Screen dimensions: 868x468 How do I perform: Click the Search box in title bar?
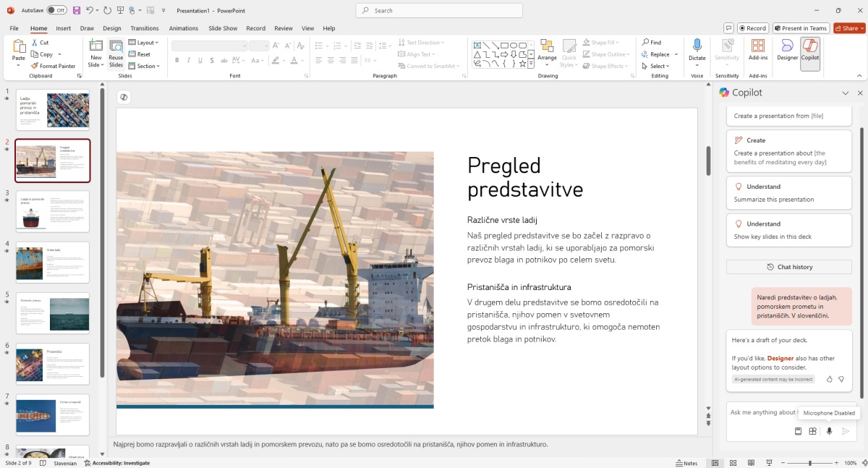[439, 10]
